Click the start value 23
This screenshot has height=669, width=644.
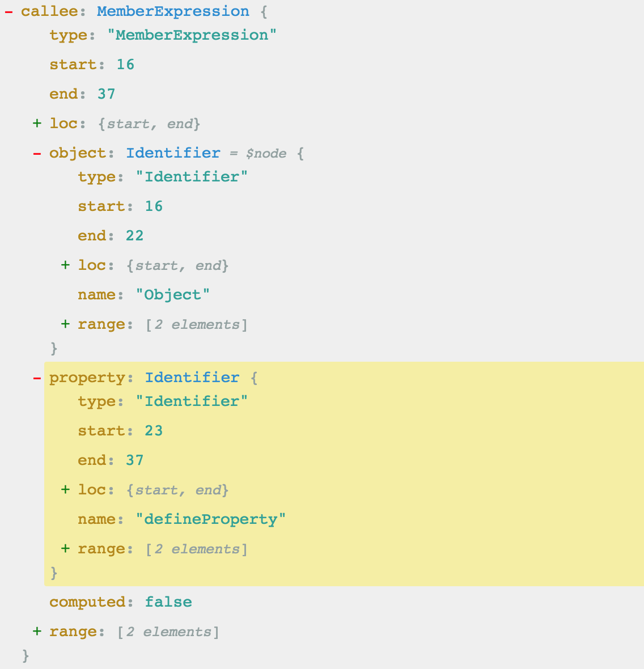point(154,430)
